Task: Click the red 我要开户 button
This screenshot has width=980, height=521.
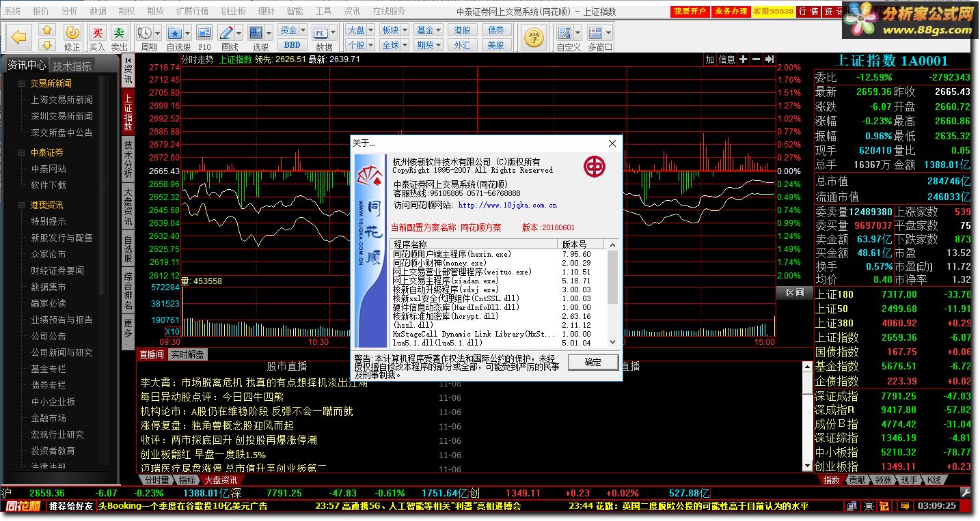Action: click(x=690, y=12)
